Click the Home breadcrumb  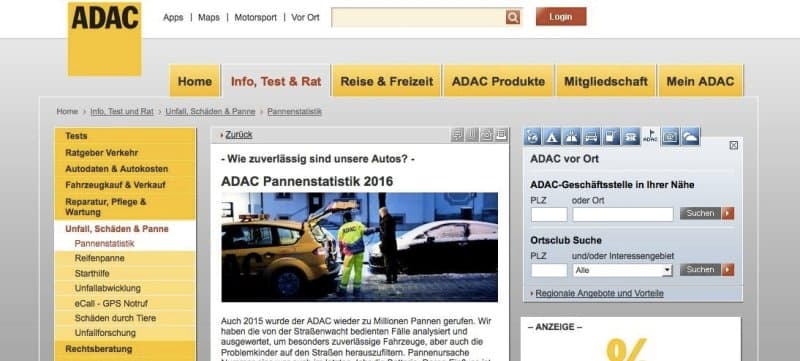click(67, 111)
